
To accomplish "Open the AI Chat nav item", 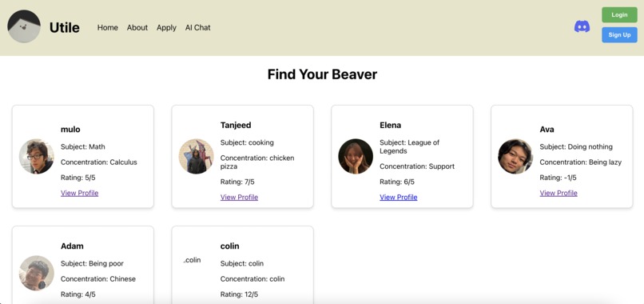I will point(197,27).
